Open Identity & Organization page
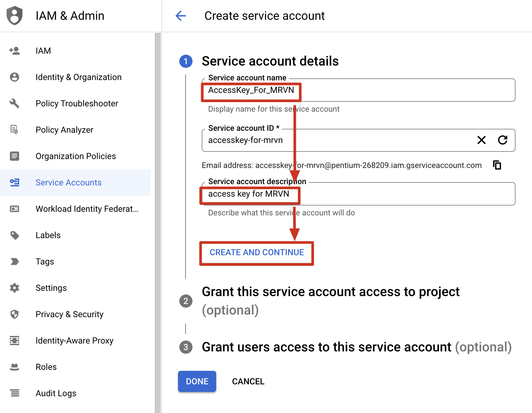Screen dimensions: 532x413 [x=75, y=77]
